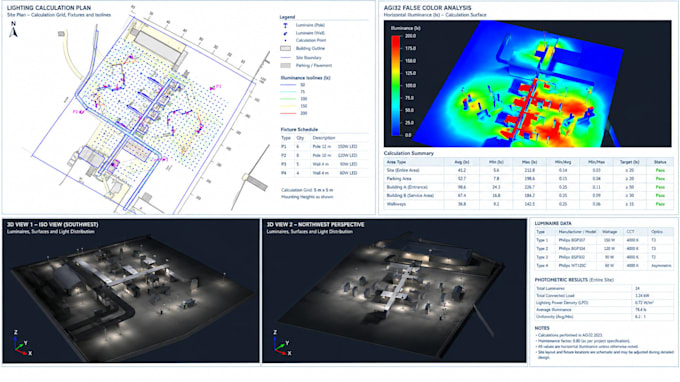Click the Calculation Summary heading
The image size is (680, 382).
[x=409, y=153]
